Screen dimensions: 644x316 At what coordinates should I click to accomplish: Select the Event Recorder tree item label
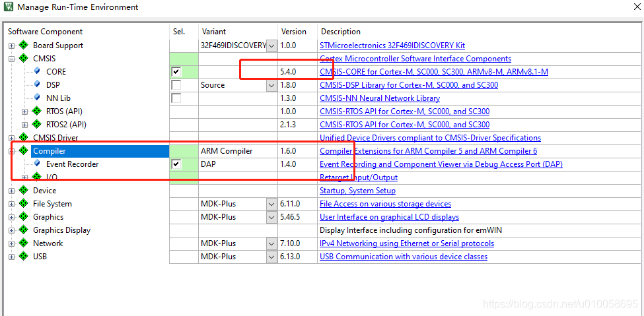pyautogui.click(x=72, y=164)
